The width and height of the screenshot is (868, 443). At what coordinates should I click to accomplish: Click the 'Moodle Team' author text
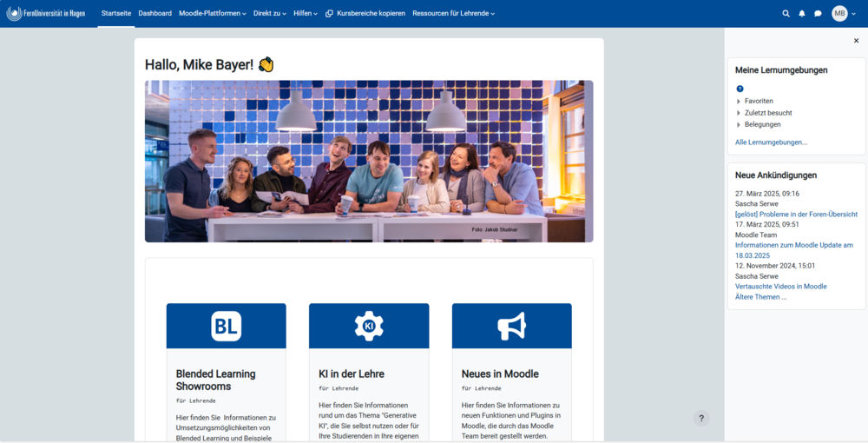(756, 235)
